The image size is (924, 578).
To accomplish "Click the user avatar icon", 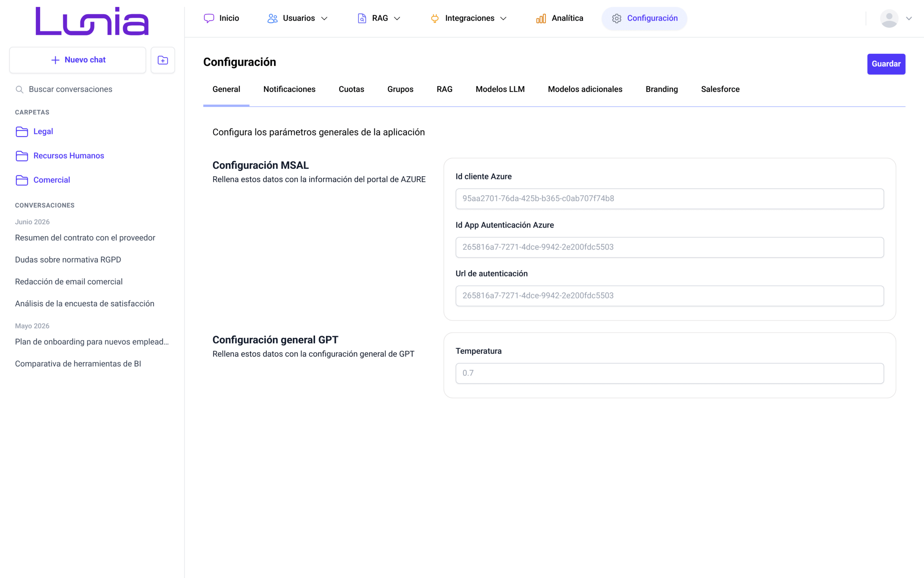I will (x=889, y=18).
